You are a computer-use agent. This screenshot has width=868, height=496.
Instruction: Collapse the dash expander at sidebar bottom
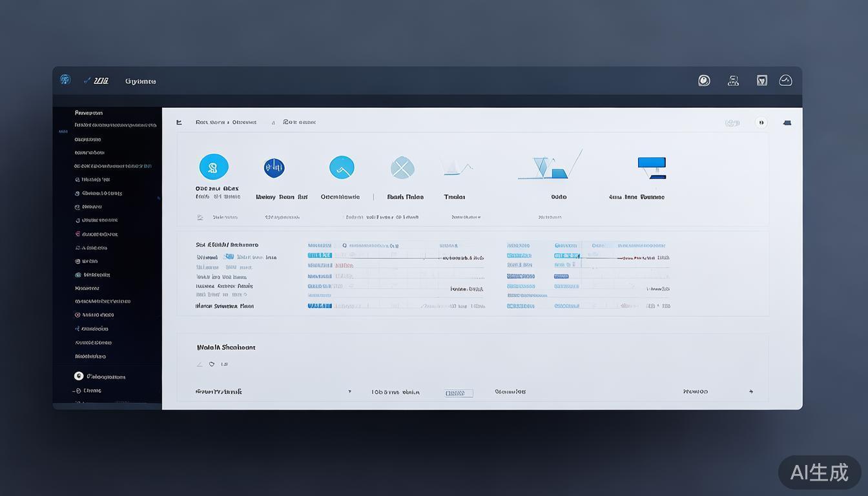tap(77, 391)
